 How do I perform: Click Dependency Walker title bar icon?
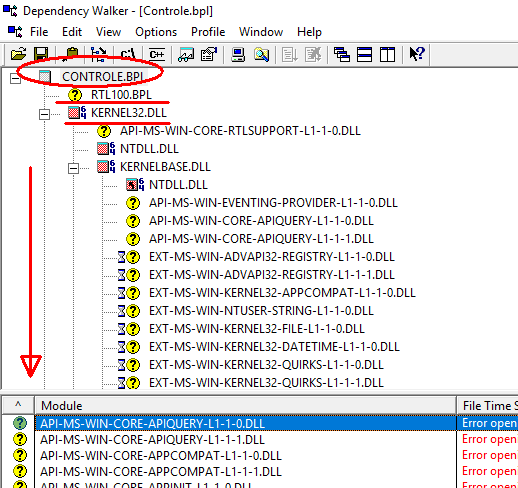tap(10, 11)
